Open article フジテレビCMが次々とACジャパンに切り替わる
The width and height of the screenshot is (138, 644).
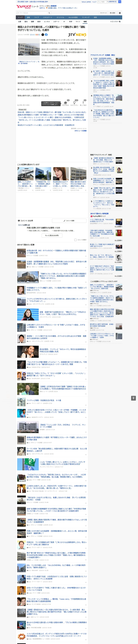57,300
